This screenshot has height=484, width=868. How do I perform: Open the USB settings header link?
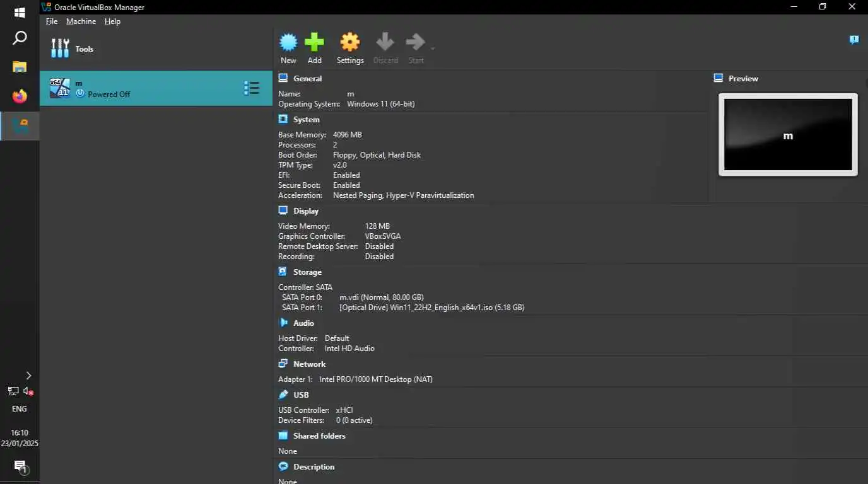click(301, 395)
